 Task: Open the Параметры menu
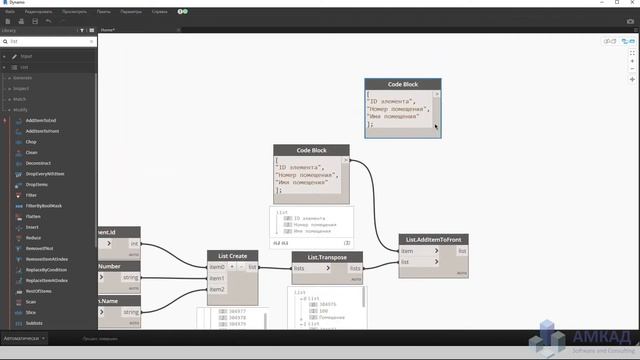(x=131, y=12)
